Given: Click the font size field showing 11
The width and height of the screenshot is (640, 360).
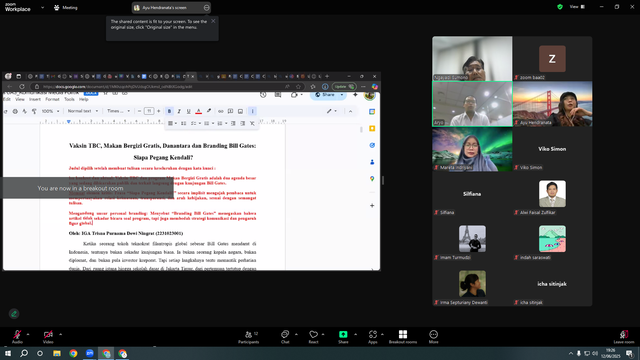Looking at the screenshot, I should [149, 111].
